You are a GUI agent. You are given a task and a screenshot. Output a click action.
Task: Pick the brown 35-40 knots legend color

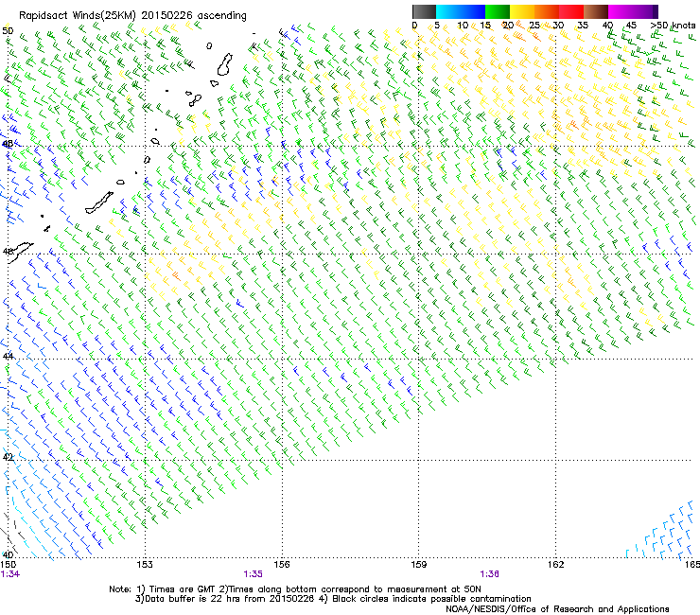[596, 11]
